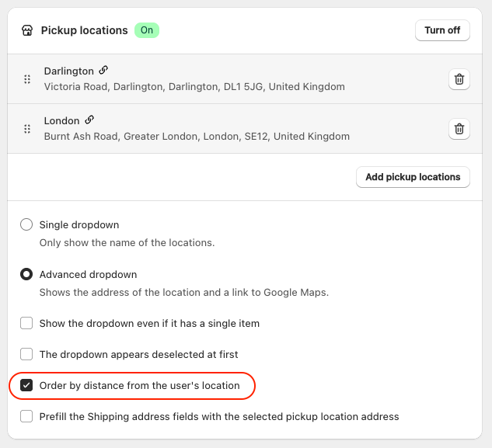Screen dimensions: 492x448
Task: Click the link icon beside London
Action: pyautogui.click(x=89, y=120)
